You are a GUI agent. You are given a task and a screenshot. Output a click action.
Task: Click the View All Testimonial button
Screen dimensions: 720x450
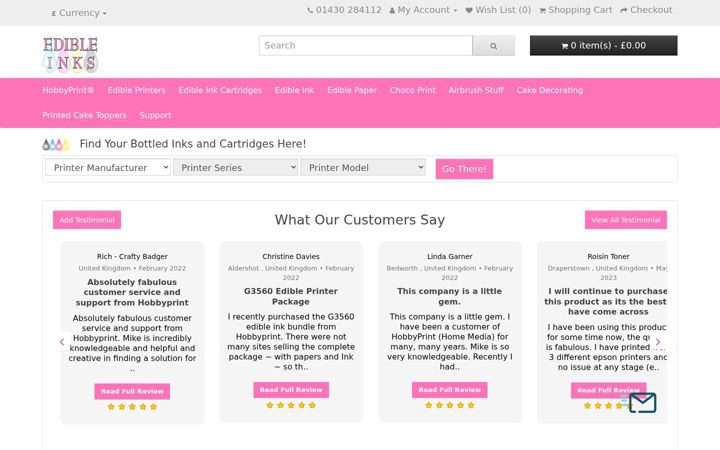click(625, 220)
